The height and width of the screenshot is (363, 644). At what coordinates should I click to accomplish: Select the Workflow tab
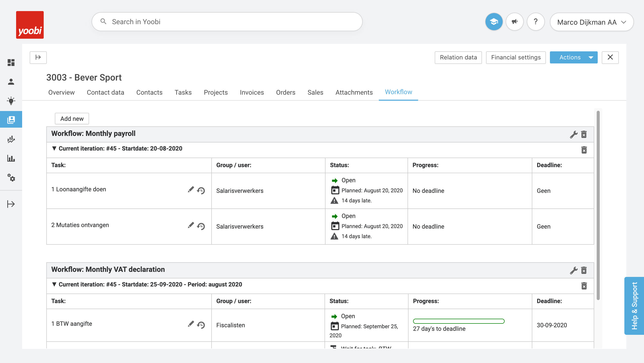pos(398,92)
